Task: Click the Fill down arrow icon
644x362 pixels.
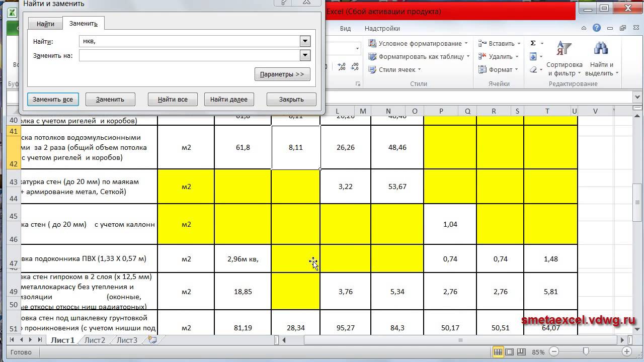Action: point(533,56)
